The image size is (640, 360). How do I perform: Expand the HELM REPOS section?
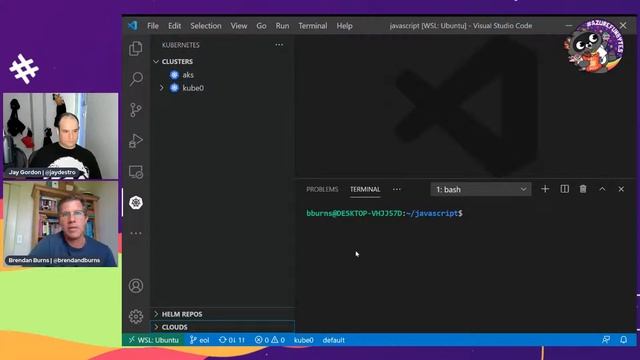[156, 314]
